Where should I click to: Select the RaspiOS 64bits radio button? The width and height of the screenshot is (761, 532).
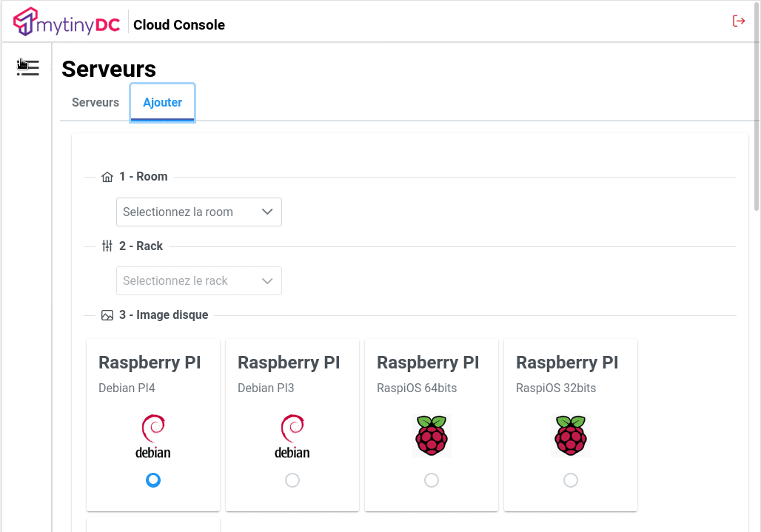pyautogui.click(x=432, y=480)
